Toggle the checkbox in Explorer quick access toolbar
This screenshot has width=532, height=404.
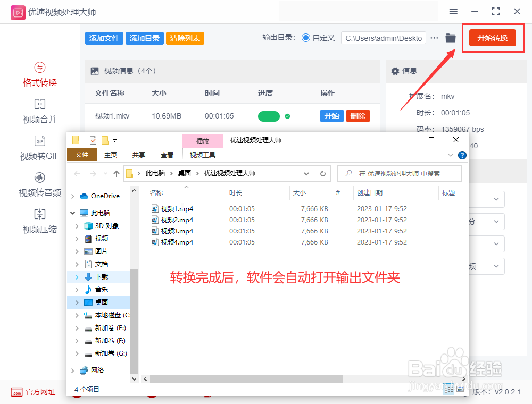coord(92,140)
